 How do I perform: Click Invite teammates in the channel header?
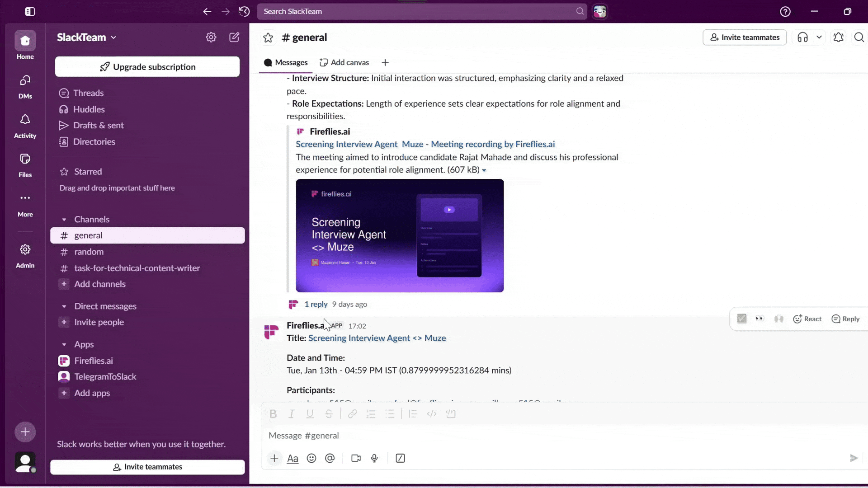point(744,37)
